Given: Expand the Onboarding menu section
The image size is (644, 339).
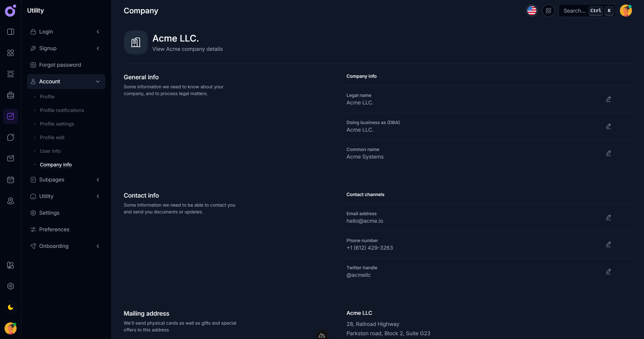Looking at the screenshot, I should 66,246.
